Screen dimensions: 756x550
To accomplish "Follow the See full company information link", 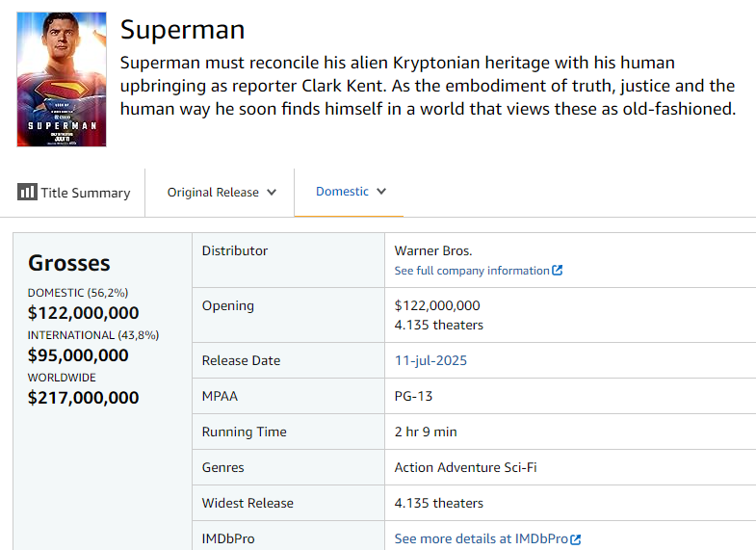I will tap(472, 271).
